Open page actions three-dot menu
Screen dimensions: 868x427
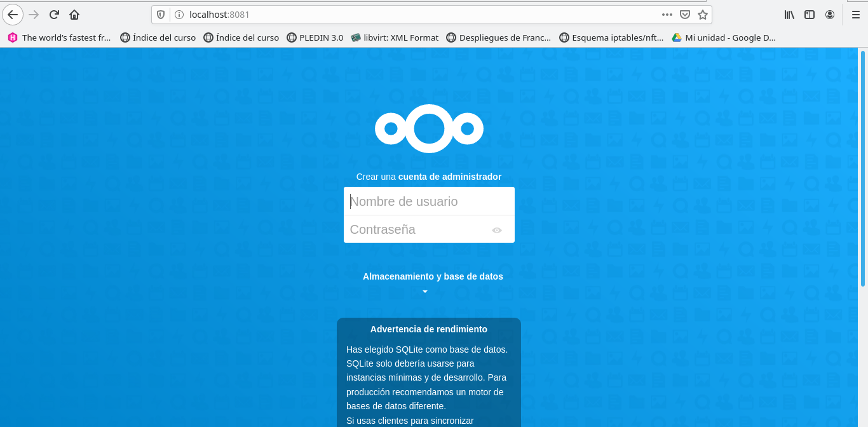[667, 14]
